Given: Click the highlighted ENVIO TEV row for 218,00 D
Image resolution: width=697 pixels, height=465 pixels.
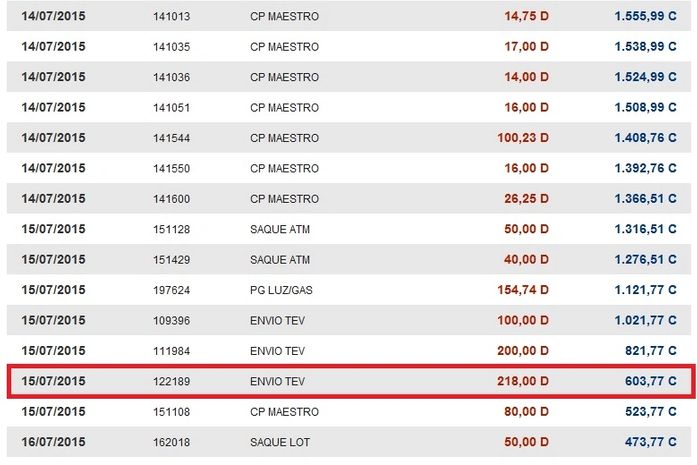Looking at the screenshot, I should (348, 381).
